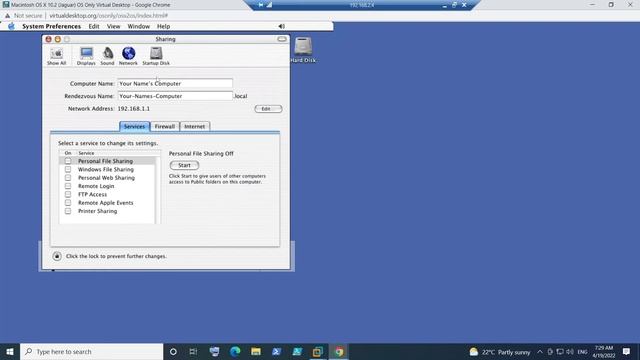
Task: Click ENG language indicator in tray
Action: pos(582,351)
